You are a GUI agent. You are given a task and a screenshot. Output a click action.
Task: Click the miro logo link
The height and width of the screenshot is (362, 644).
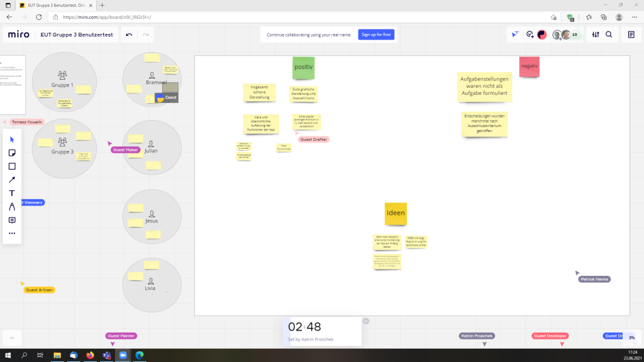18,35
